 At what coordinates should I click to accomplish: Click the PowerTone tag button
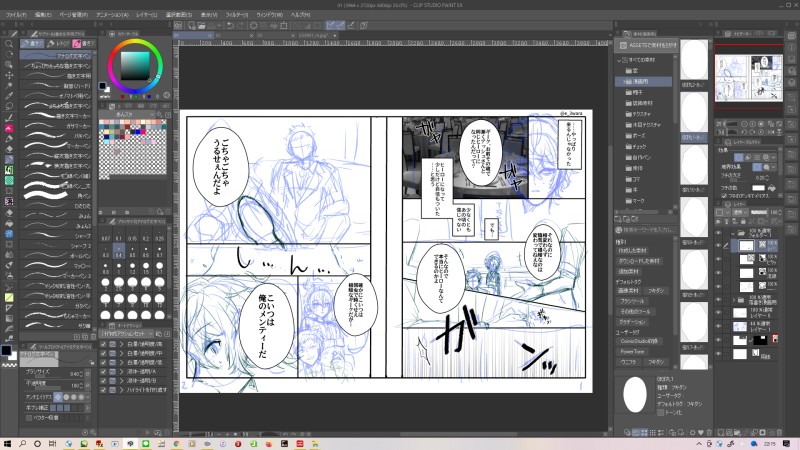point(632,352)
